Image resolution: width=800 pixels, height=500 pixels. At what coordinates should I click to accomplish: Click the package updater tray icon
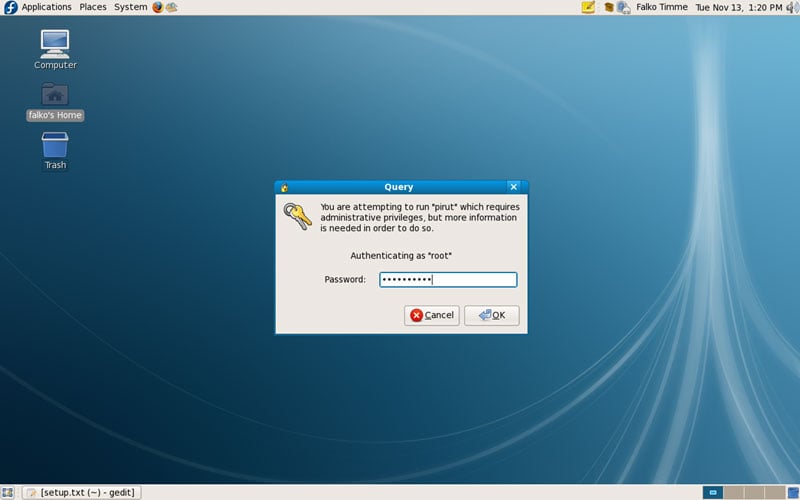(x=609, y=7)
